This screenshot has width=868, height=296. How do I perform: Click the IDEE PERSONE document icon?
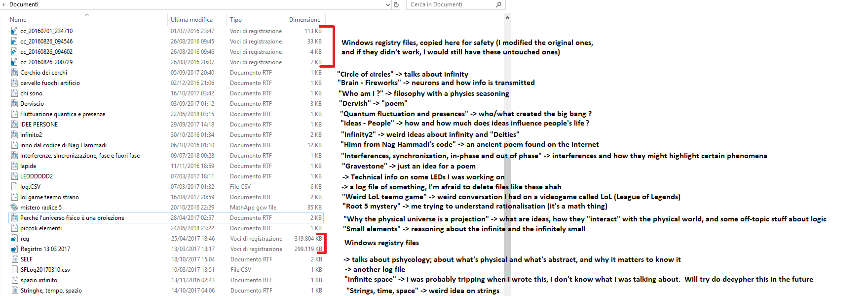(14, 124)
